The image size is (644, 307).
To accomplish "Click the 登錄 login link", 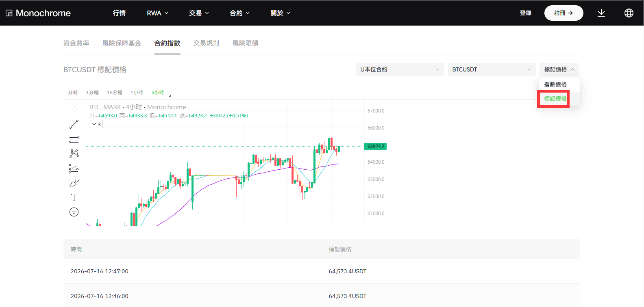I will pyautogui.click(x=526, y=13).
